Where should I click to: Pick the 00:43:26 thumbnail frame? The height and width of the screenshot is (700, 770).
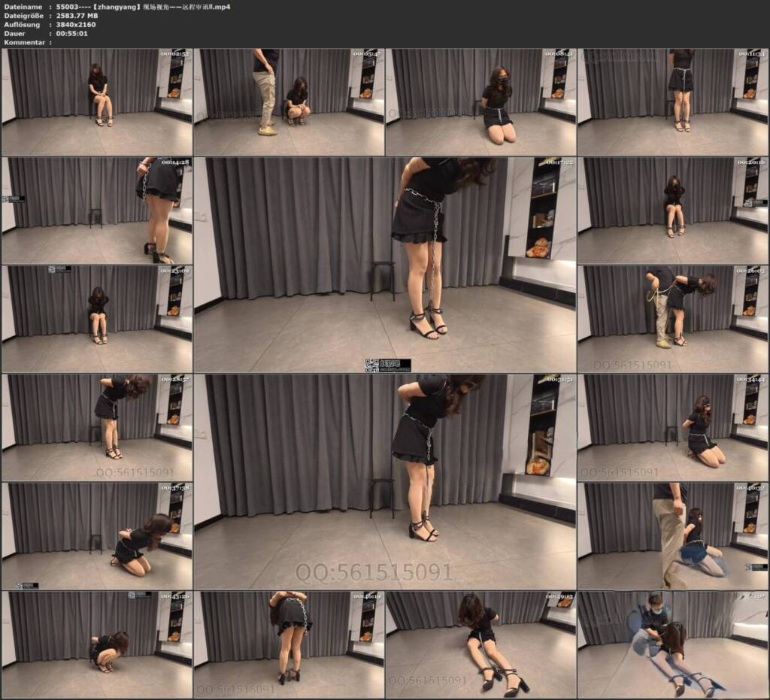coord(97,644)
